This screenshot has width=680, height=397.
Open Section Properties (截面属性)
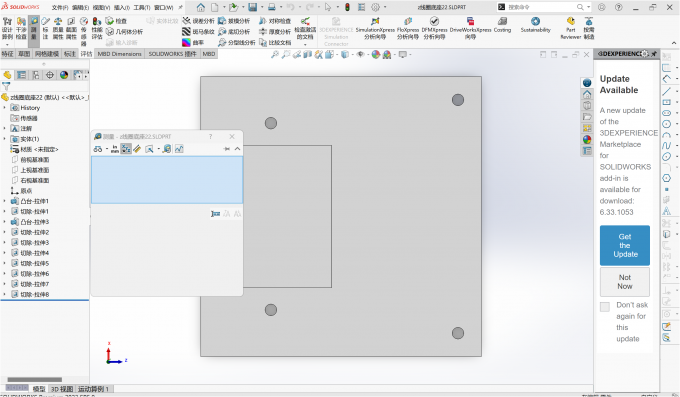[x=71, y=29]
